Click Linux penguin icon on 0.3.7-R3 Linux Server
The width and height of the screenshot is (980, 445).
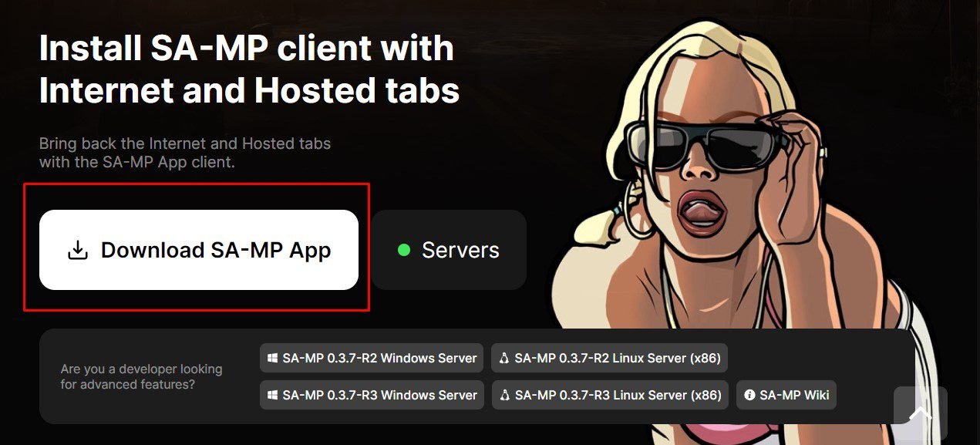(x=504, y=395)
